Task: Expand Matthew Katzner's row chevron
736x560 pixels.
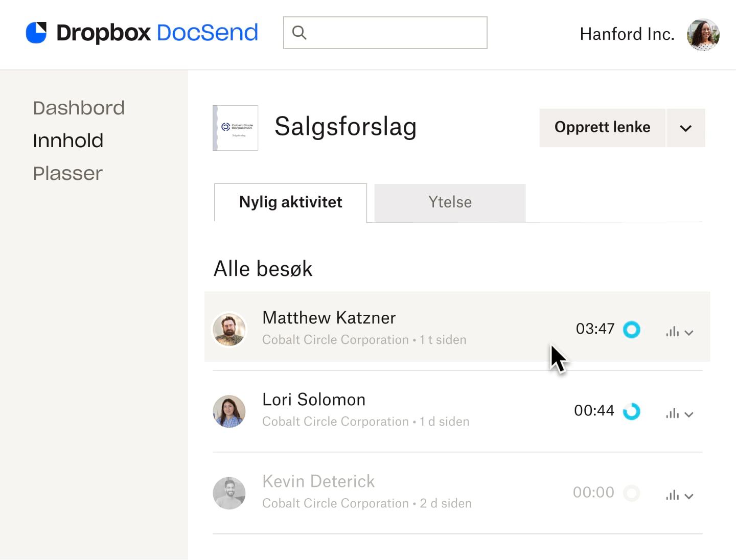Action: click(689, 333)
